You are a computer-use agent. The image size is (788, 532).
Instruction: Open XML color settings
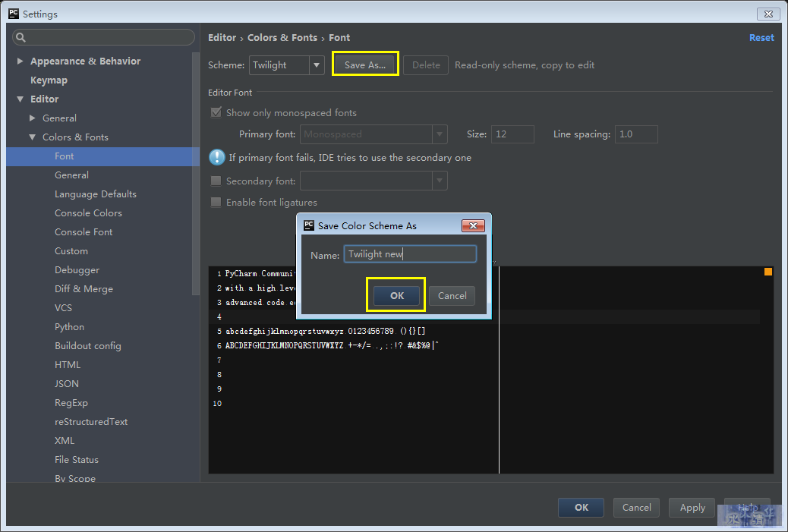(65, 441)
